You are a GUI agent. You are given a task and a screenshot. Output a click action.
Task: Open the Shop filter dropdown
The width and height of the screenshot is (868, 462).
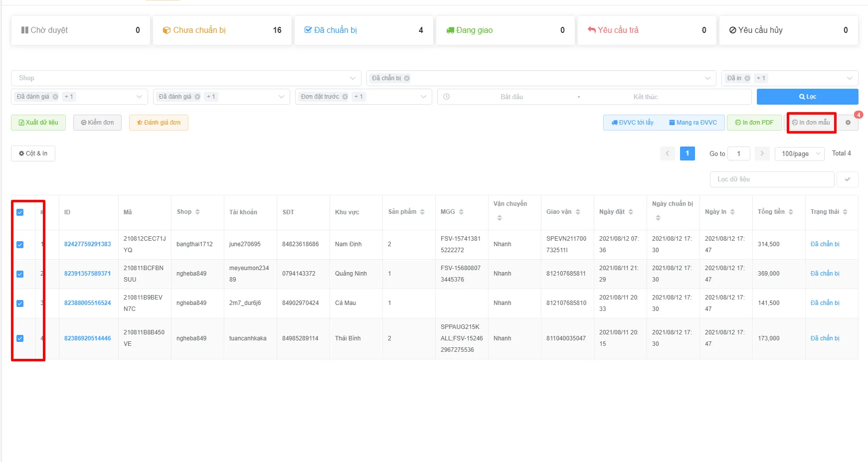coord(186,78)
